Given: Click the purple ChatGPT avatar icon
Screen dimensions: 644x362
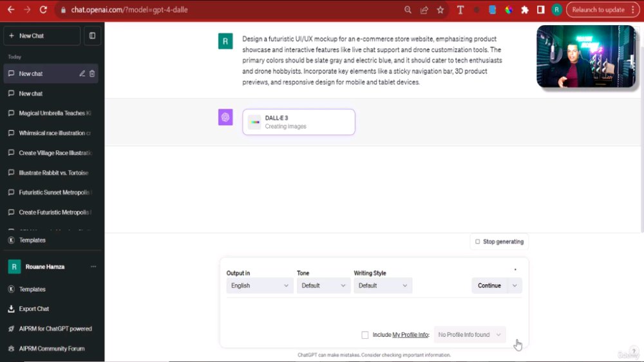Looking at the screenshot, I should [225, 117].
